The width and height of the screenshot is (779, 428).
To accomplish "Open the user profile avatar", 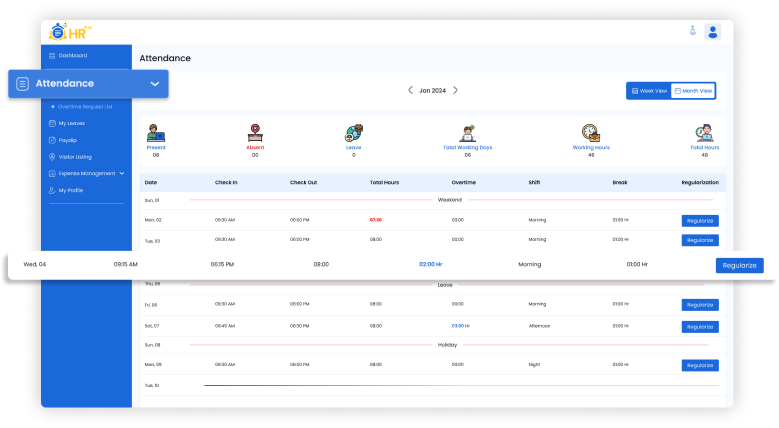I will click(x=712, y=32).
